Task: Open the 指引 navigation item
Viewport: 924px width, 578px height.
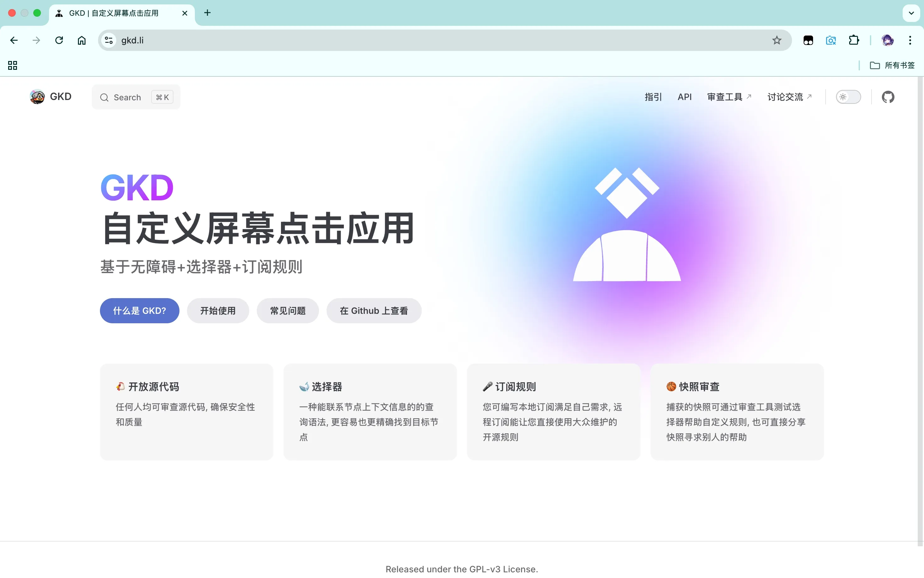Action: (653, 97)
